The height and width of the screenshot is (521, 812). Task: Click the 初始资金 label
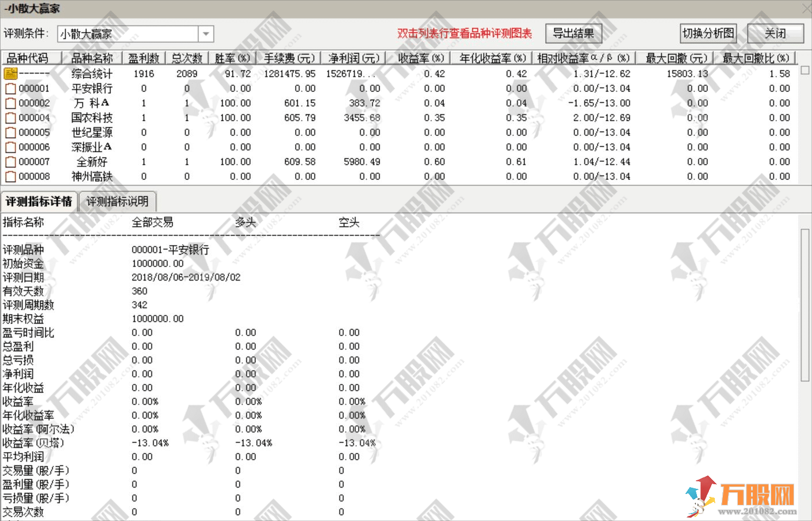pyautogui.click(x=23, y=263)
